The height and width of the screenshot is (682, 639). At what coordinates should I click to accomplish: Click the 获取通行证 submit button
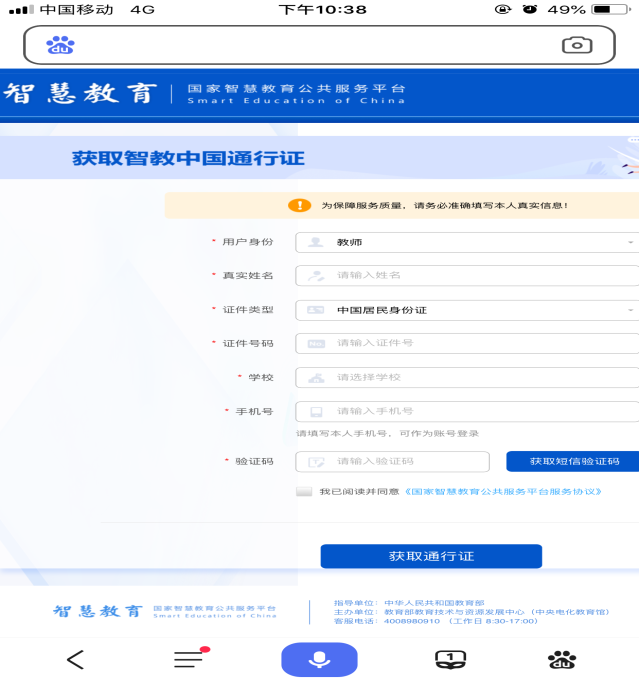pyautogui.click(x=431, y=556)
